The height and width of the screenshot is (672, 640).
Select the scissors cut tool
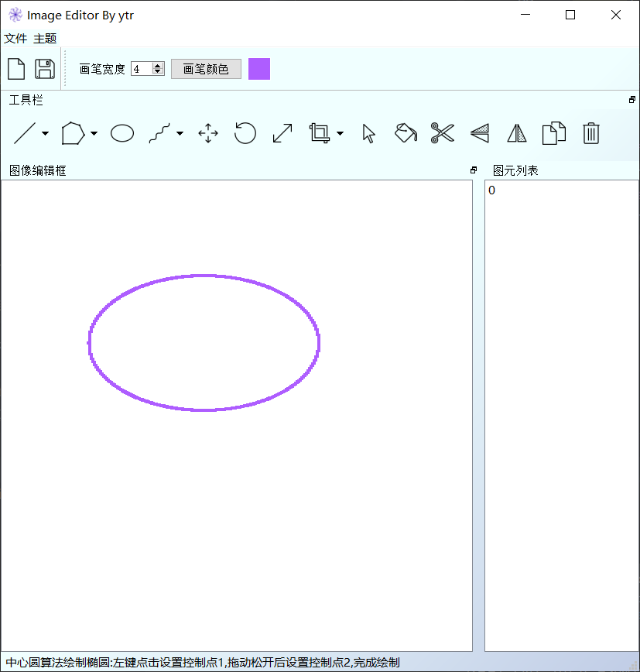[443, 133]
